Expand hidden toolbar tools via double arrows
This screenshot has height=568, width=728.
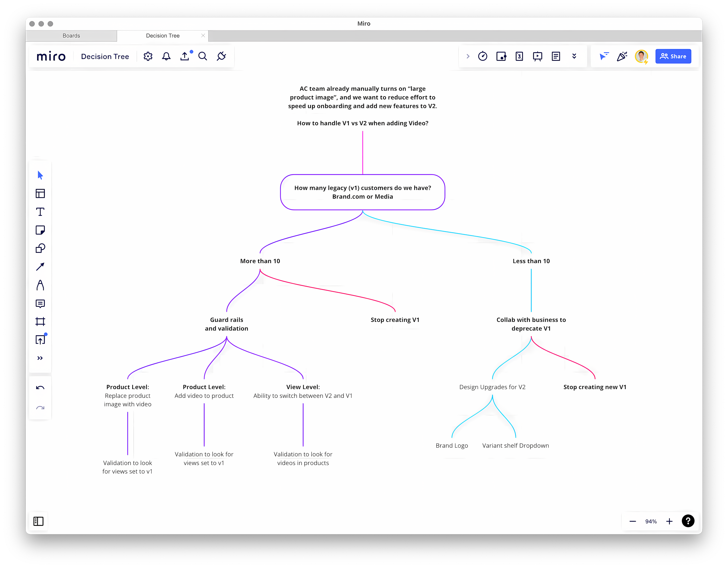40,358
